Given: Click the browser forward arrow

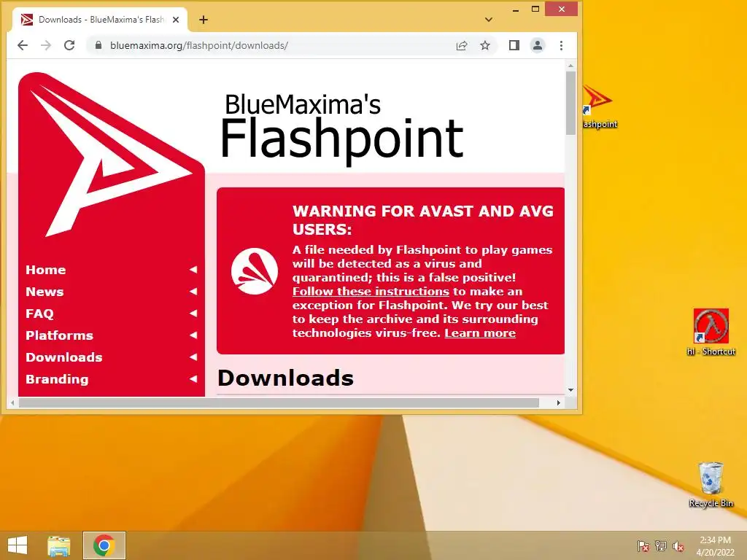Looking at the screenshot, I should click(x=46, y=45).
